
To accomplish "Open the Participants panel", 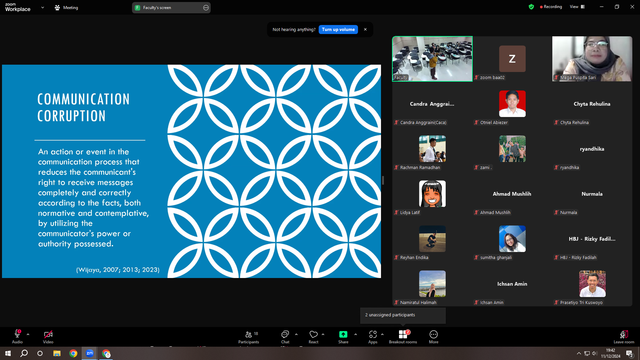I will coord(249,336).
